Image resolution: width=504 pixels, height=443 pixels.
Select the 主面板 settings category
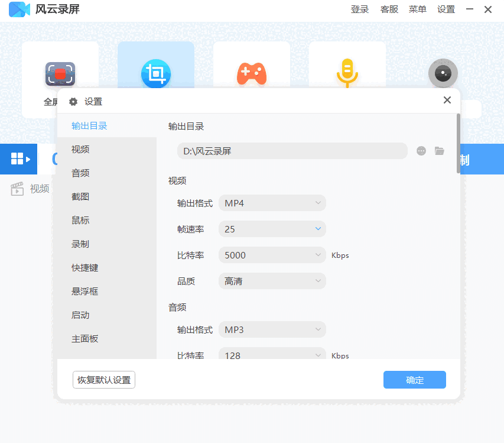tap(107, 339)
